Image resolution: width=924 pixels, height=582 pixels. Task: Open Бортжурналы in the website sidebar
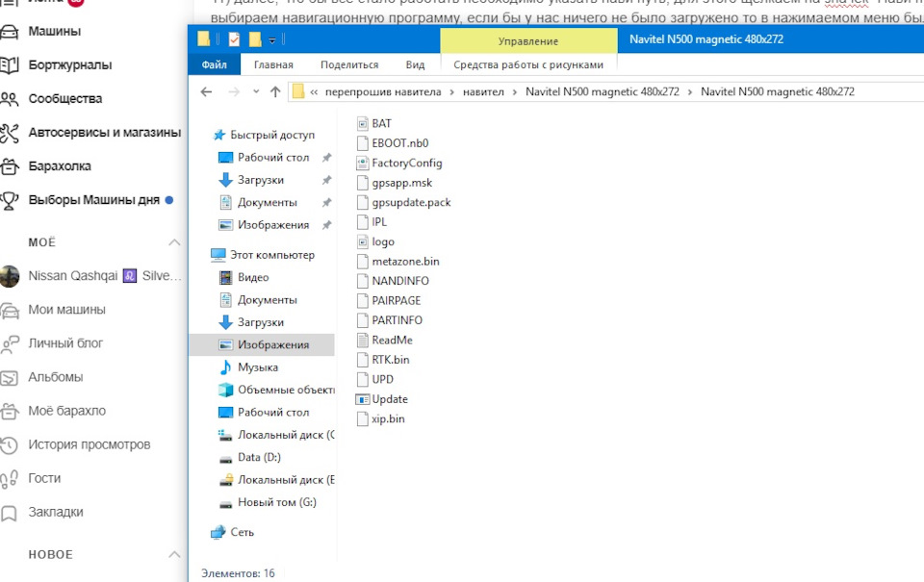coord(70,64)
